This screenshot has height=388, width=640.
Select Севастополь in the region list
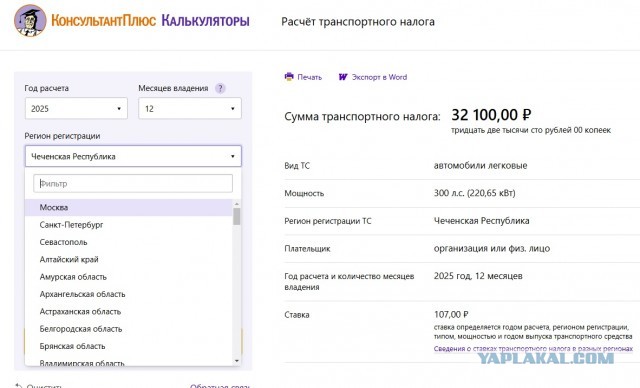[x=129, y=242]
